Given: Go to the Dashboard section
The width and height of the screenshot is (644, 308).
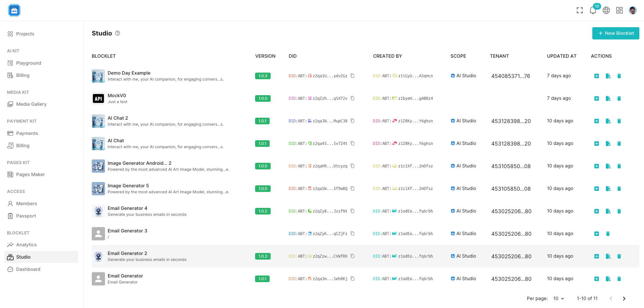Looking at the screenshot, I should pyautogui.click(x=28, y=269).
